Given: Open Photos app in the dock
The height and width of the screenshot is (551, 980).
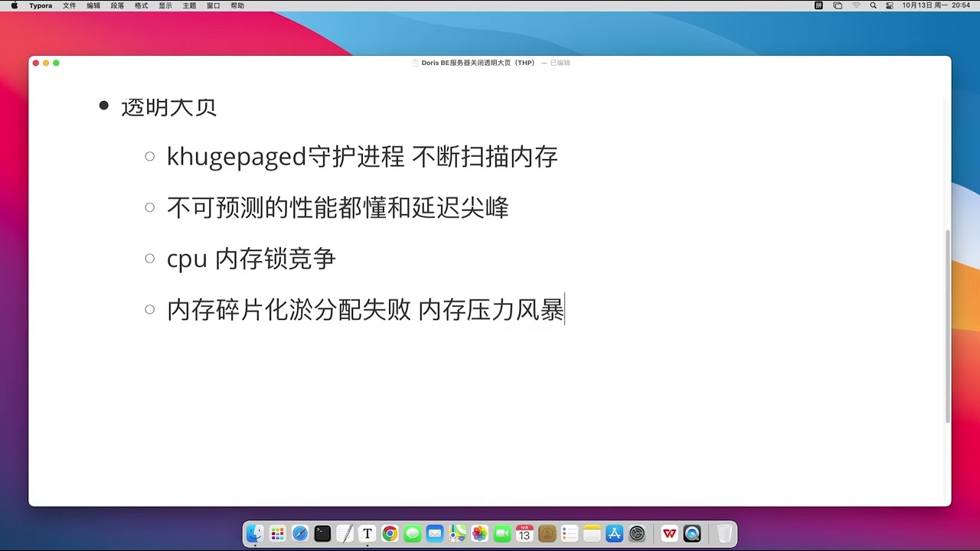Looking at the screenshot, I should click(x=480, y=533).
